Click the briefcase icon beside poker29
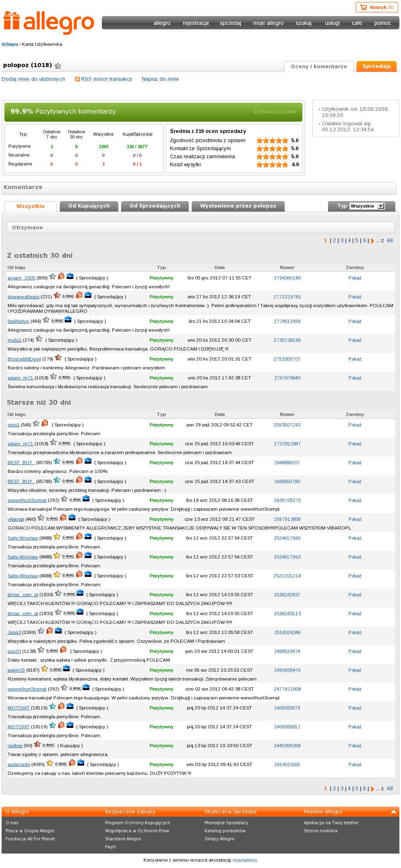Viewport: 401px width, 868px height. click(66, 668)
